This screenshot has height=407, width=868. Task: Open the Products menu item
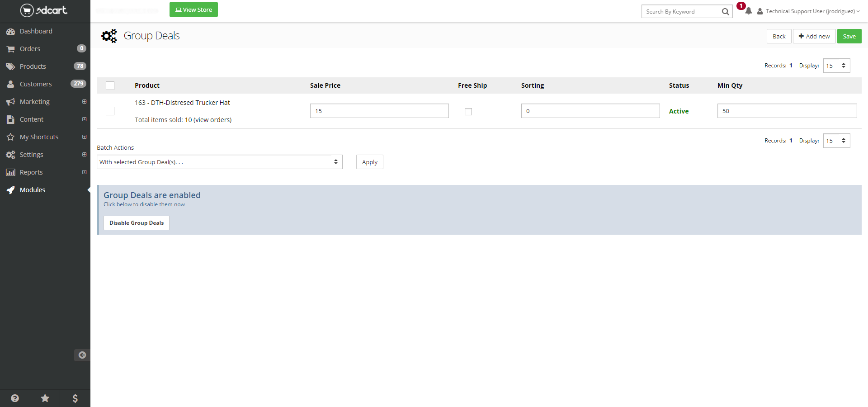(33, 66)
